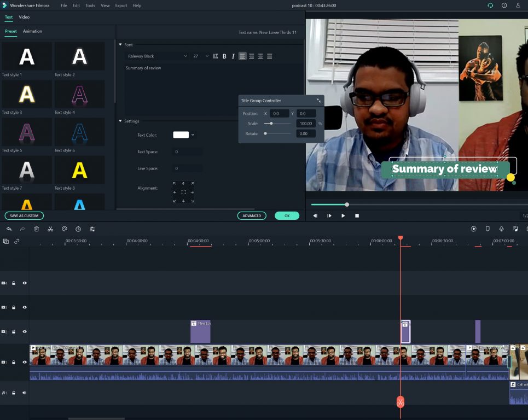Open the font size 27 dropdown
Viewport: 528px width, 420px height.
[x=200, y=56]
